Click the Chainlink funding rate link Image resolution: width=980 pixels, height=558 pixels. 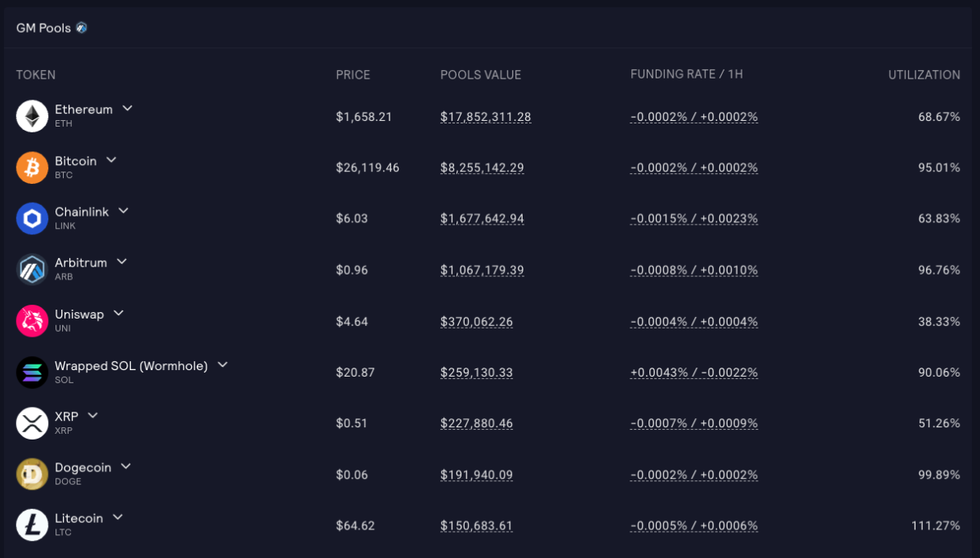pyautogui.click(x=693, y=218)
